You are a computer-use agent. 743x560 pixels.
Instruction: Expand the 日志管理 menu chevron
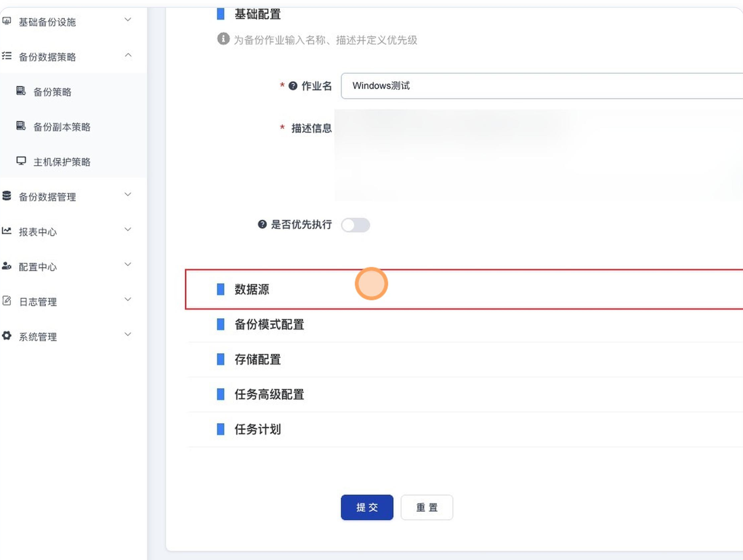(128, 300)
